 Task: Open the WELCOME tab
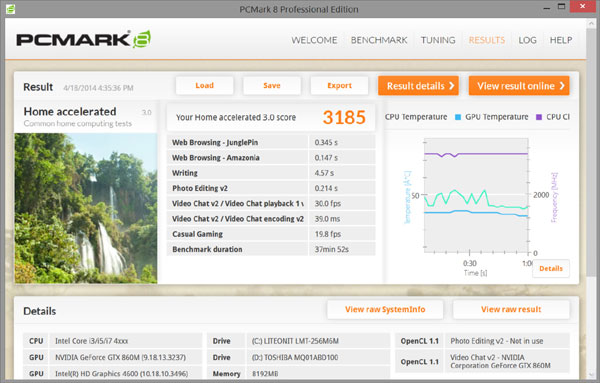coord(314,40)
